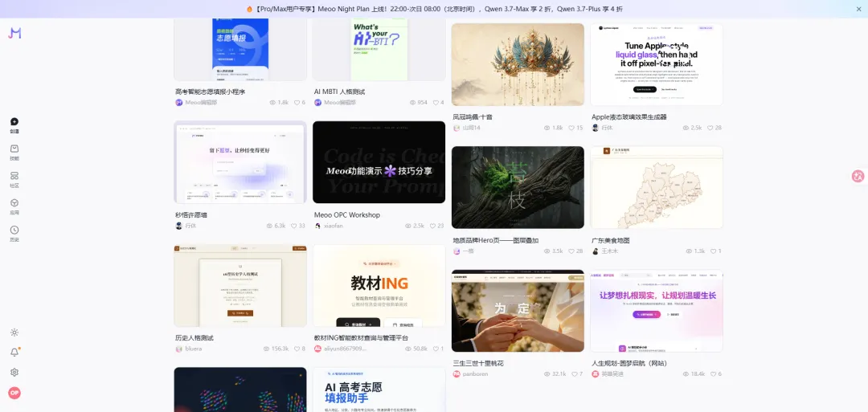Screen dimensions: 868x412
Task: Open the 秒悟许愿墙 preview thumbnail
Action: pos(240,162)
